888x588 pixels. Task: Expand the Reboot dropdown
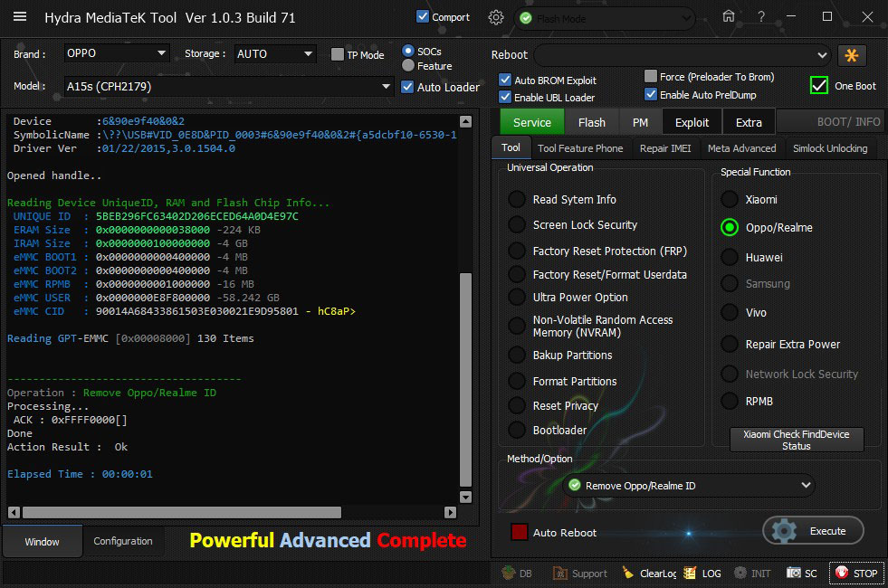point(682,55)
